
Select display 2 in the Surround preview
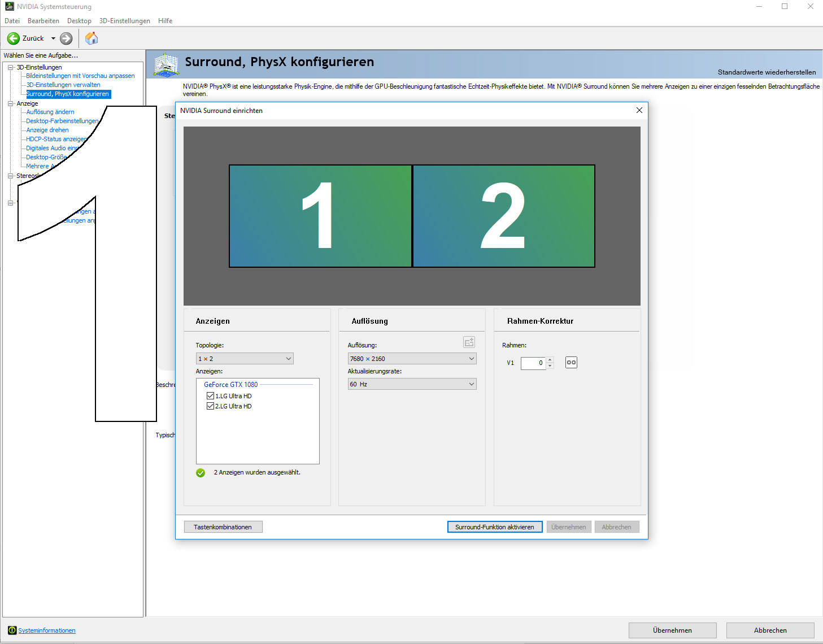click(504, 216)
